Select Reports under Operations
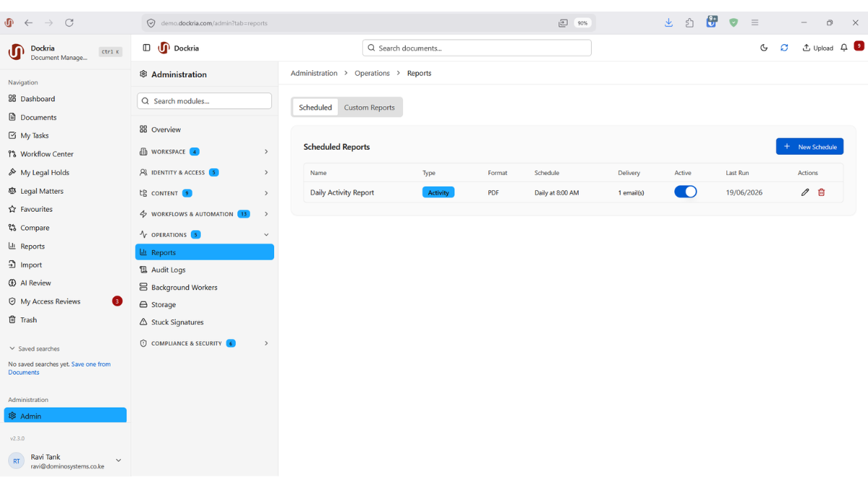Image resolution: width=868 pixels, height=488 pixels. pos(205,252)
